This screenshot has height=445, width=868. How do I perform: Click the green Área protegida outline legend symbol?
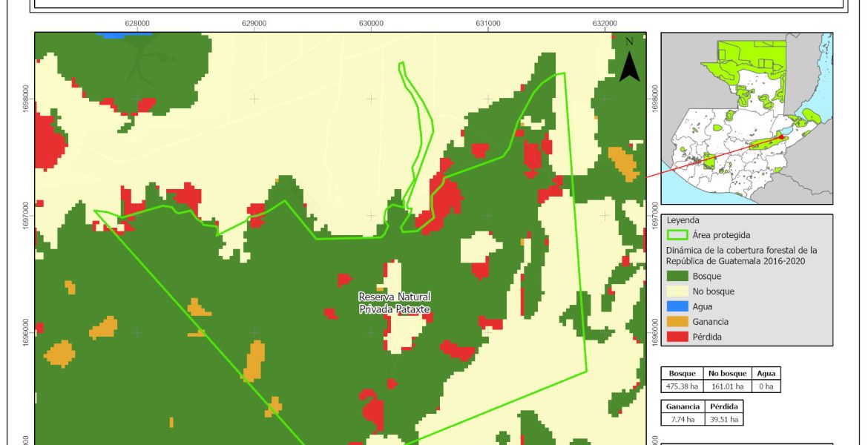[x=677, y=235]
